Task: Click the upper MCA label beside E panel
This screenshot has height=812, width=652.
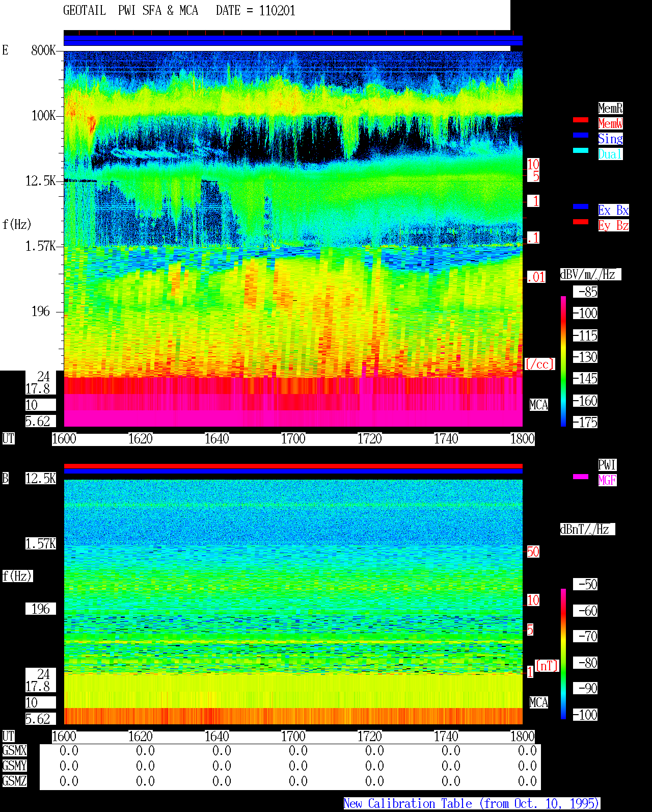Action: 539,405
